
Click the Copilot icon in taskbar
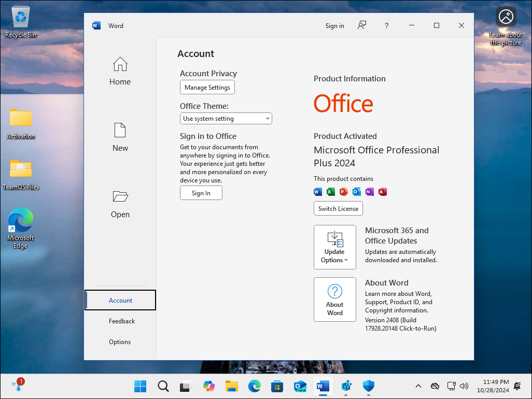[208, 386]
